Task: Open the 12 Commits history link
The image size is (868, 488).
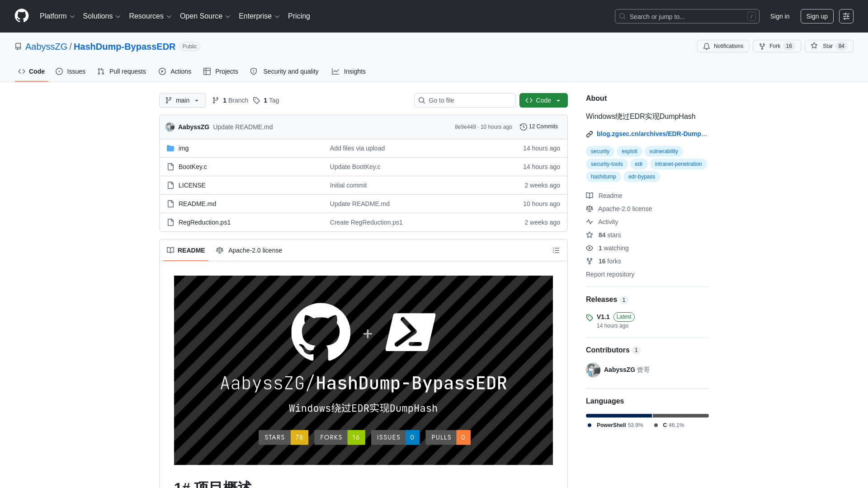Action: click(x=539, y=127)
